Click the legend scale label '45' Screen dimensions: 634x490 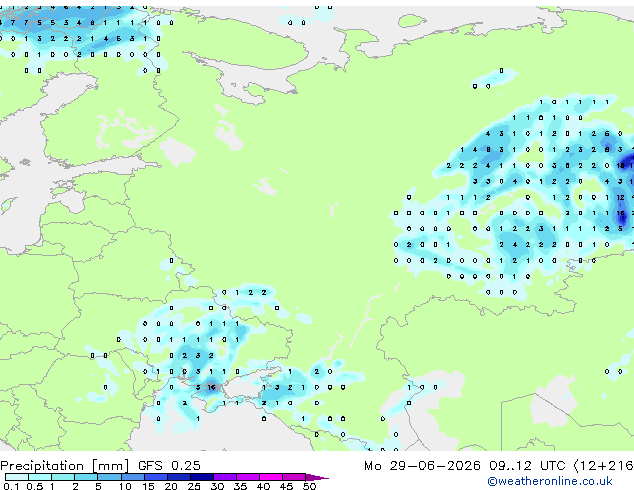click(287, 486)
